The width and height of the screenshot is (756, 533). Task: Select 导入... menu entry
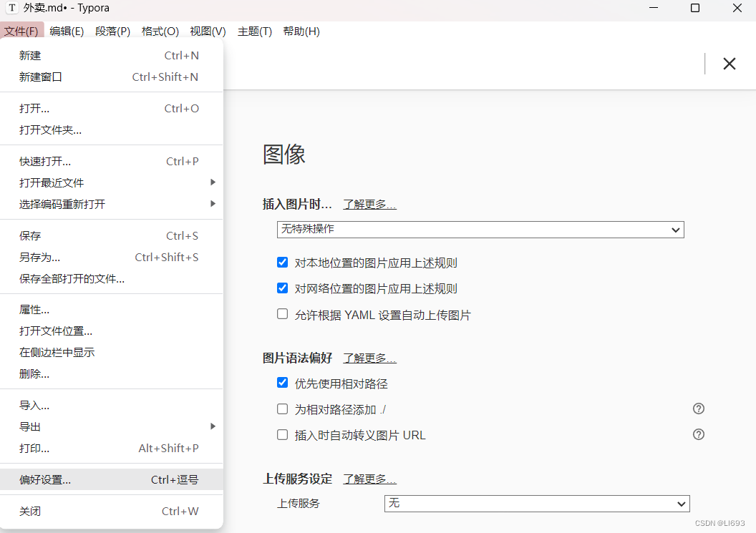coord(112,405)
